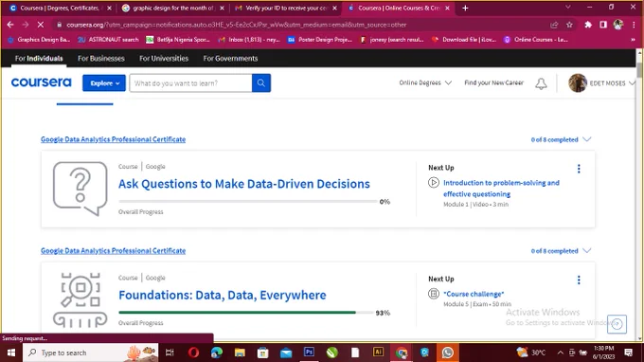Click the exam icon beside Course challenge
644x362 pixels.
click(434, 294)
